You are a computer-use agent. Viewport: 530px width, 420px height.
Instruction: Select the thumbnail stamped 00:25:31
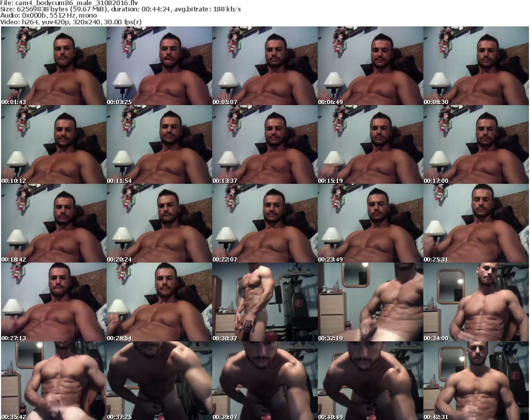point(476,223)
